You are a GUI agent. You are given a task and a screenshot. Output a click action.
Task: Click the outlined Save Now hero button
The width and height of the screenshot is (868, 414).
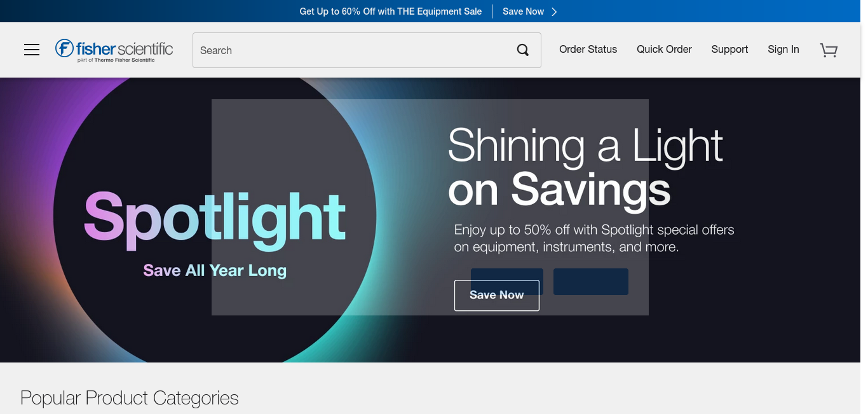click(497, 295)
